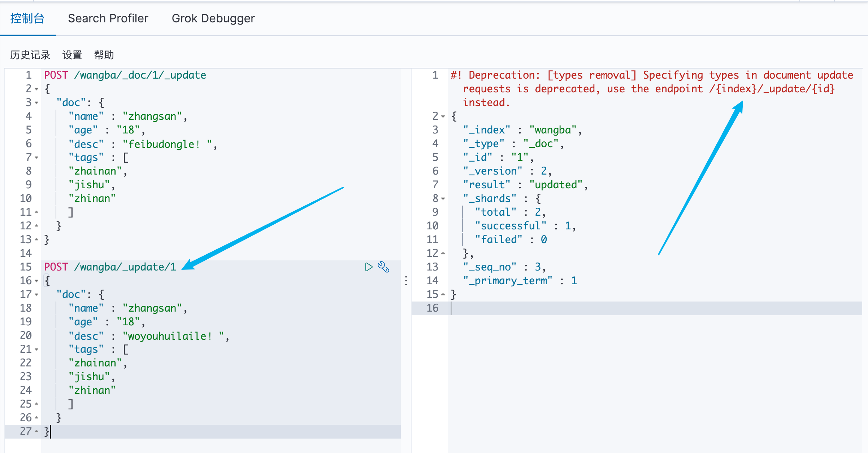868x453 pixels.
Task: Collapse the "doc" block at line 3
Action: tap(36, 103)
